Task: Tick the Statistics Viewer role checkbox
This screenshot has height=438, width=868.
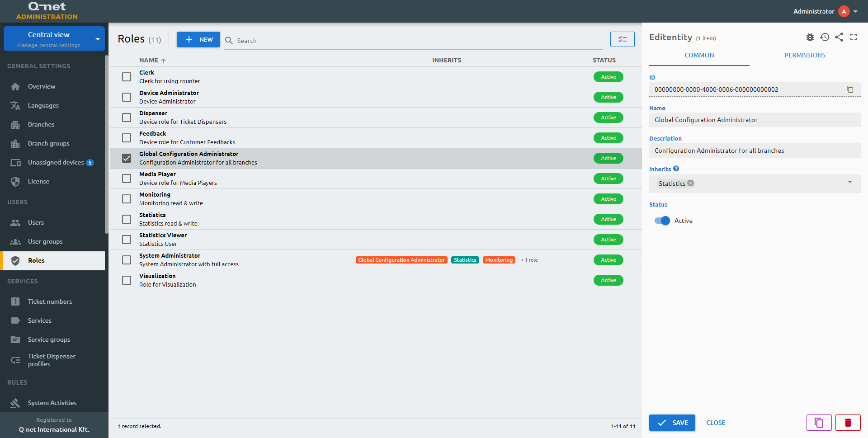Action: (127, 240)
